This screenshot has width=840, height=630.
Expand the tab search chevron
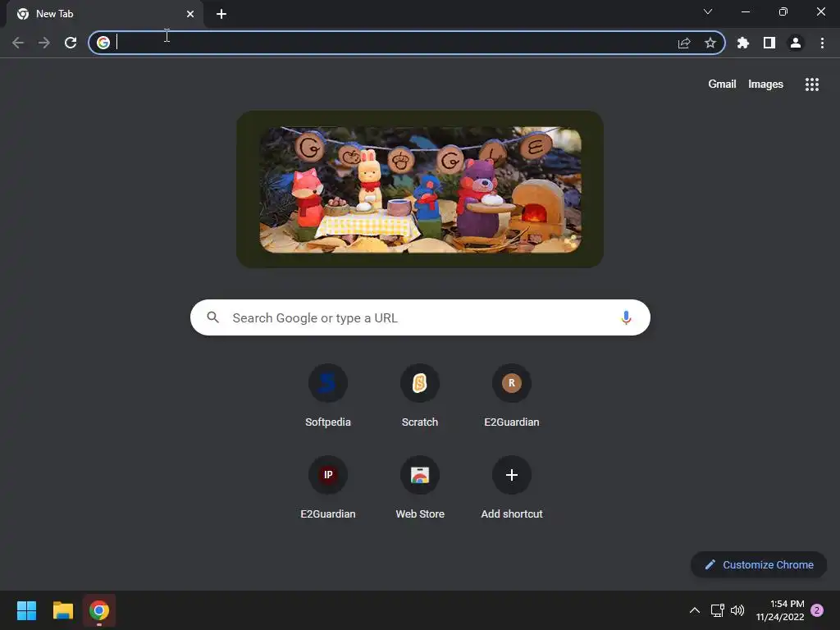708,11
